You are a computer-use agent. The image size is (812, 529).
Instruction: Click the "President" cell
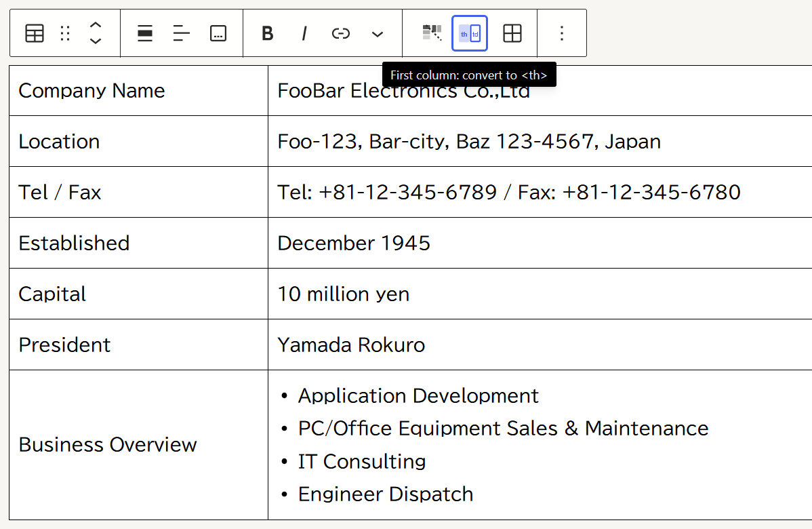[x=139, y=345]
